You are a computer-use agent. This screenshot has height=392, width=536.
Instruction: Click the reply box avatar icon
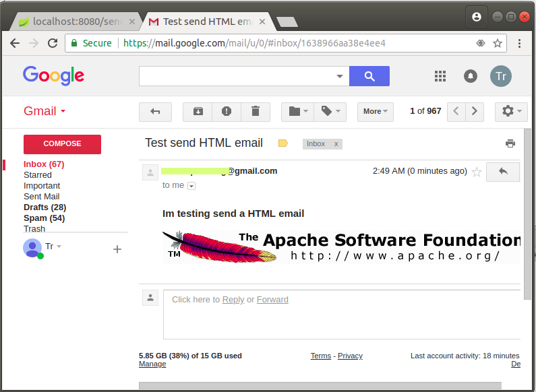point(150,298)
